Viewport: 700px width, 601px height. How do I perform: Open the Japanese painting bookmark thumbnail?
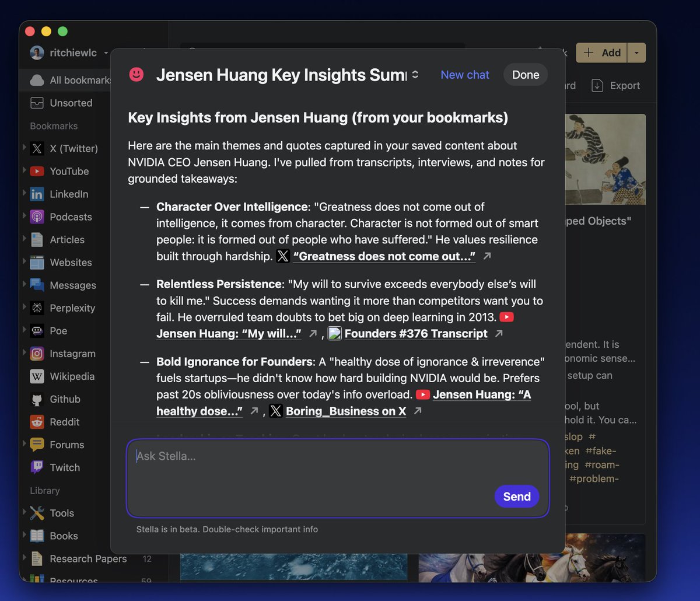(x=605, y=159)
